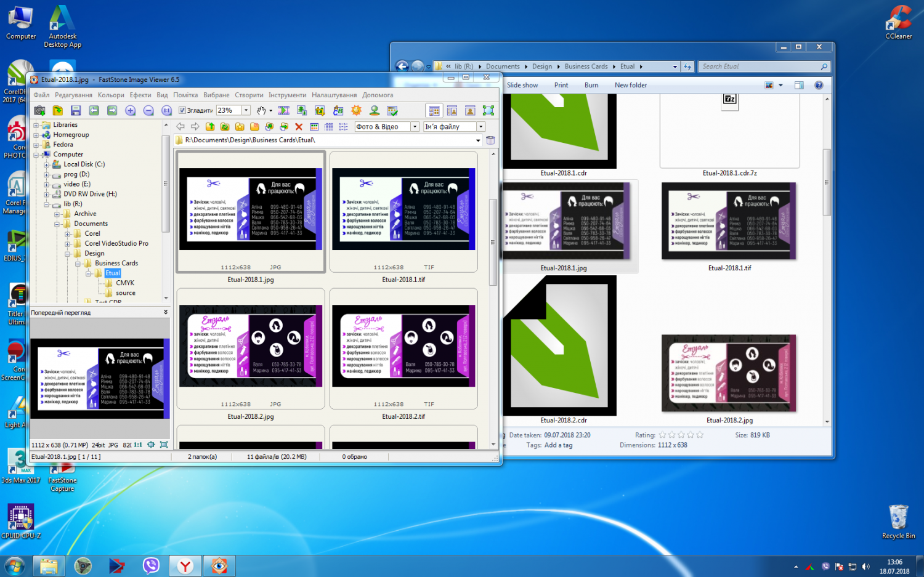The width and height of the screenshot is (924, 577).
Task: Toggle the Згладити smoothing checkbox
Action: click(182, 111)
